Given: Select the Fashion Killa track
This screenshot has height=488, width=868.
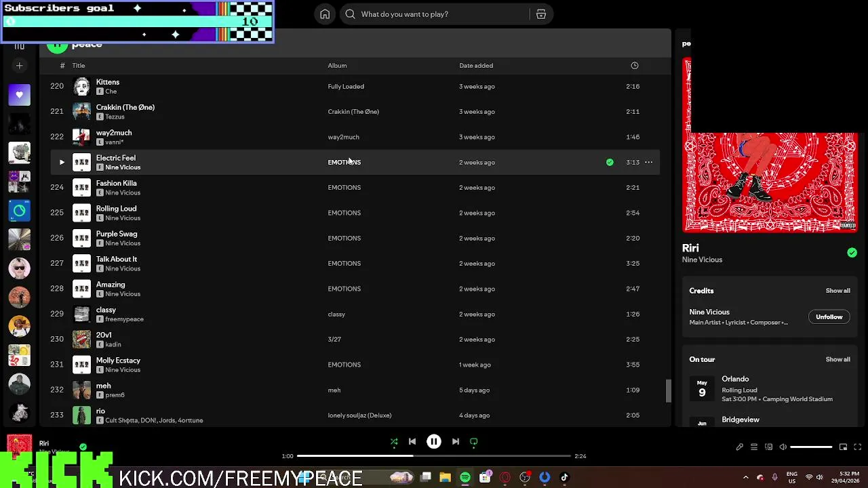Looking at the screenshot, I should click(x=355, y=188).
